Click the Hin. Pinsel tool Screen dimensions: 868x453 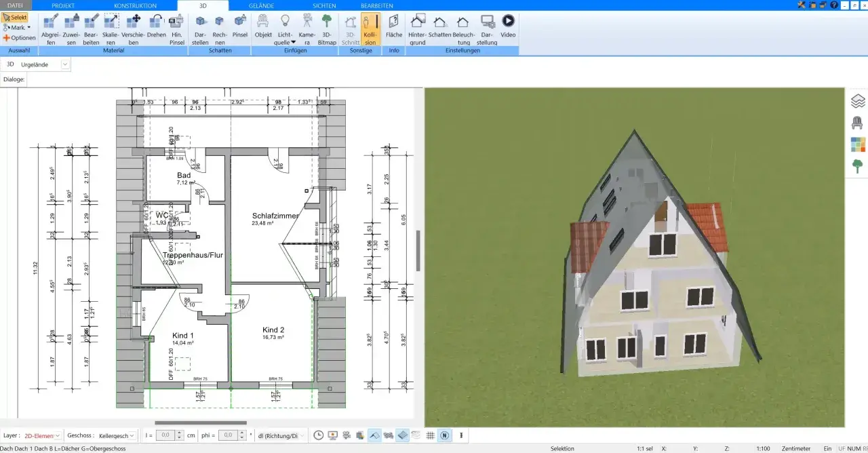pyautogui.click(x=176, y=28)
